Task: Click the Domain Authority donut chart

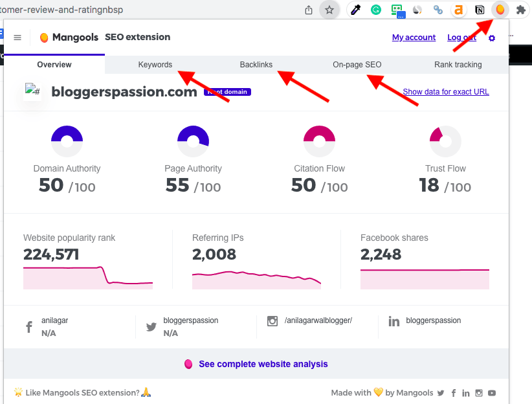Action: coord(67,141)
